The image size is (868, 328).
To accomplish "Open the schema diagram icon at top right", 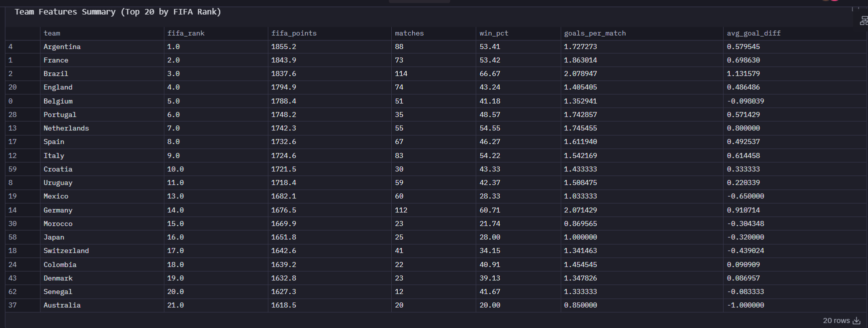I will tap(864, 20).
